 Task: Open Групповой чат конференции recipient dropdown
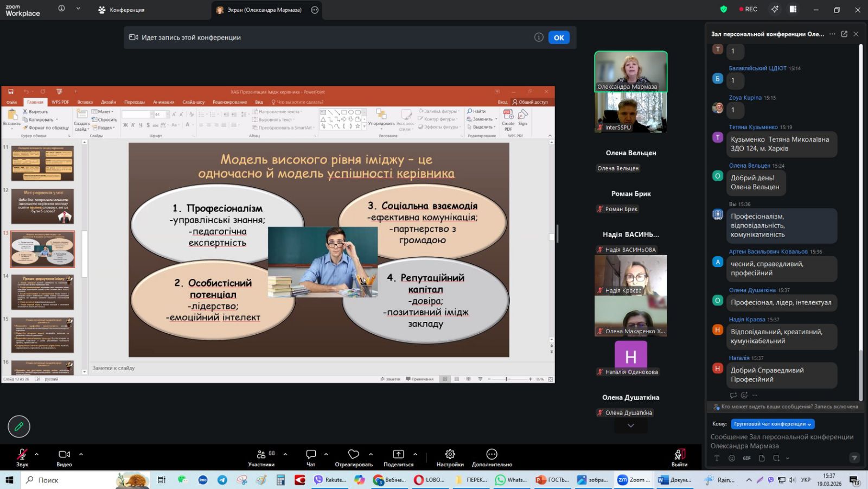pos(773,424)
